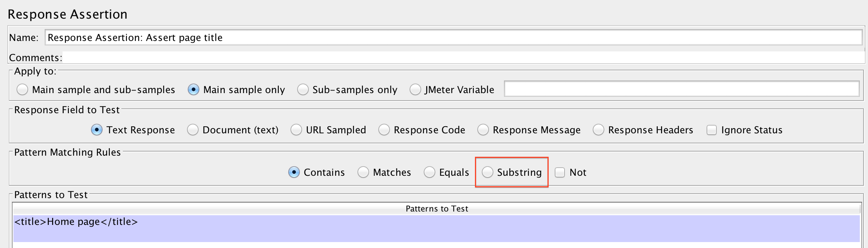Toggle the Not checkbox

tap(560, 172)
